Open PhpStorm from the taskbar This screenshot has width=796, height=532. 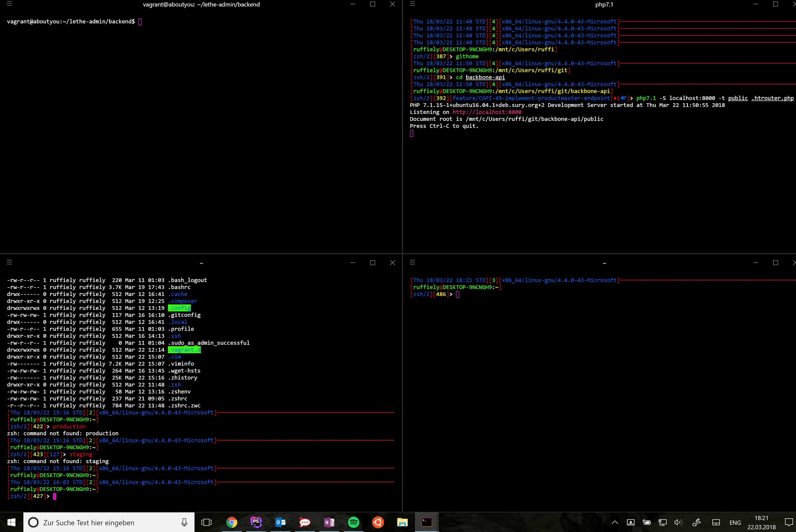click(256, 522)
